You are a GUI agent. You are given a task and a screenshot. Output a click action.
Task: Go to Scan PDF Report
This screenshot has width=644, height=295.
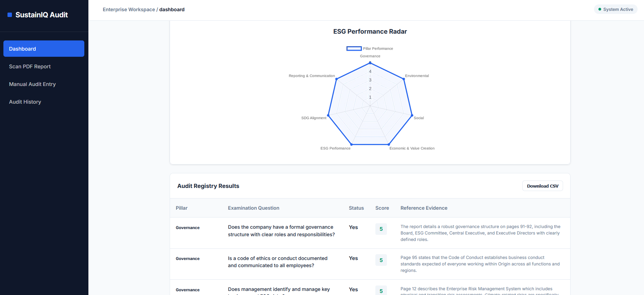(30, 67)
